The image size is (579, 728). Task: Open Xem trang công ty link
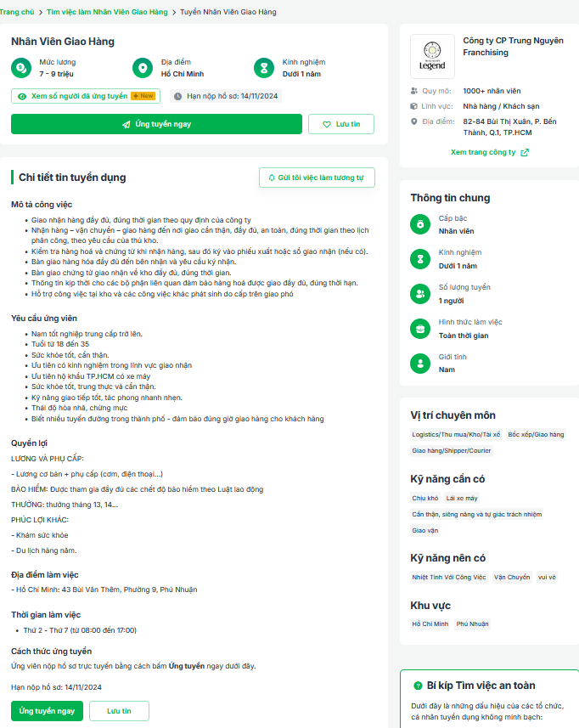(489, 153)
